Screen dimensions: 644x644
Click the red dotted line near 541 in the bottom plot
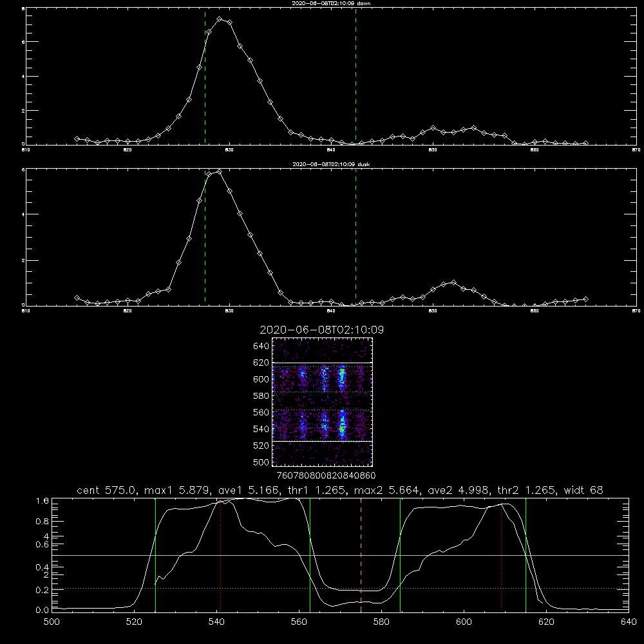[220, 555]
